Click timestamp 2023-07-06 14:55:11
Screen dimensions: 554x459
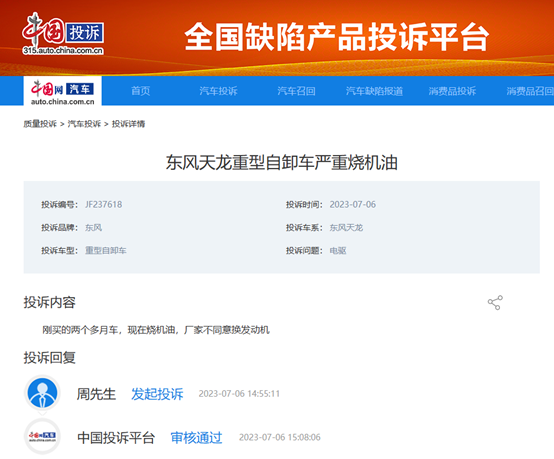(239, 394)
